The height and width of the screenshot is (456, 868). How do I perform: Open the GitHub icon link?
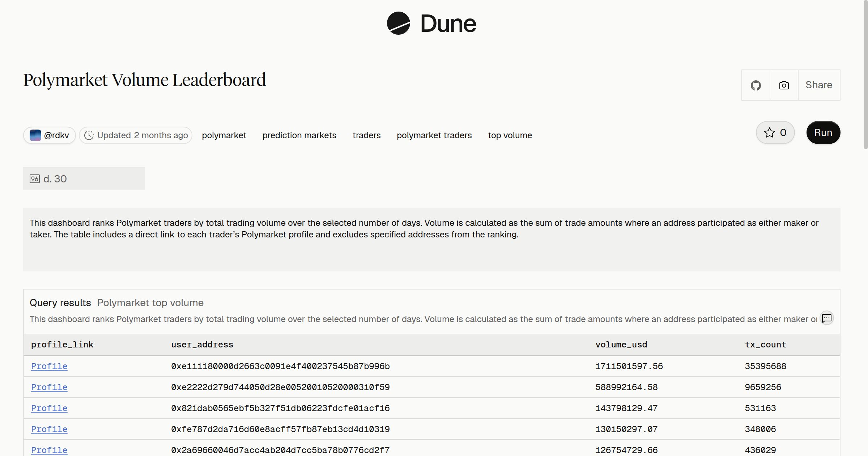click(x=756, y=85)
